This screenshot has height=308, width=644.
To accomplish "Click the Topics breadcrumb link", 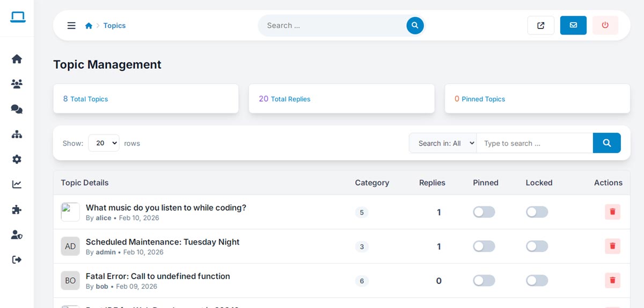I will click(114, 25).
